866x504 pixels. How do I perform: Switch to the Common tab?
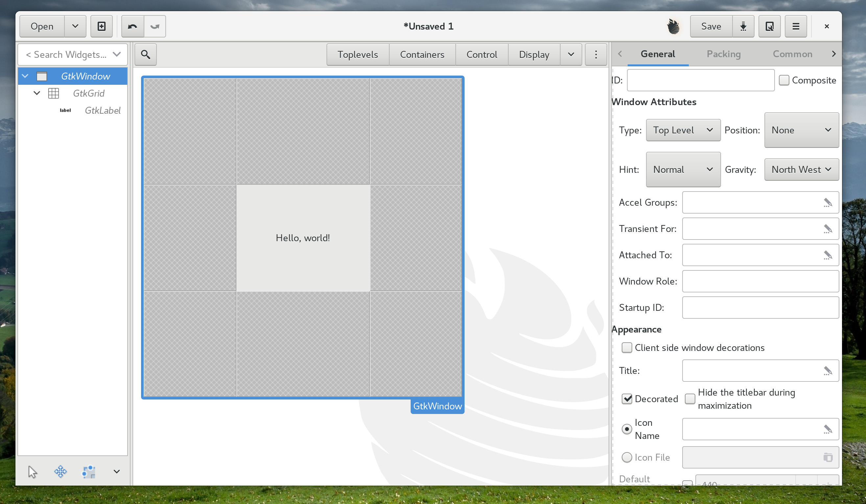click(792, 54)
